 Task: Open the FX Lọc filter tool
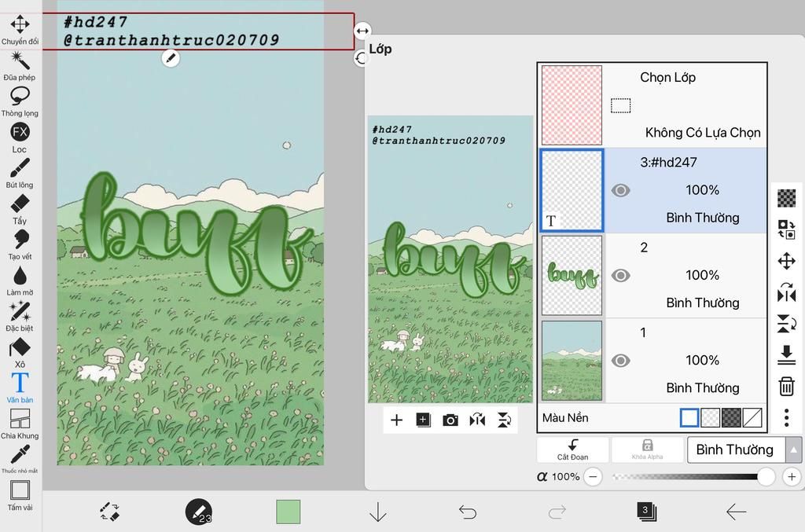pyautogui.click(x=20, y=138)
